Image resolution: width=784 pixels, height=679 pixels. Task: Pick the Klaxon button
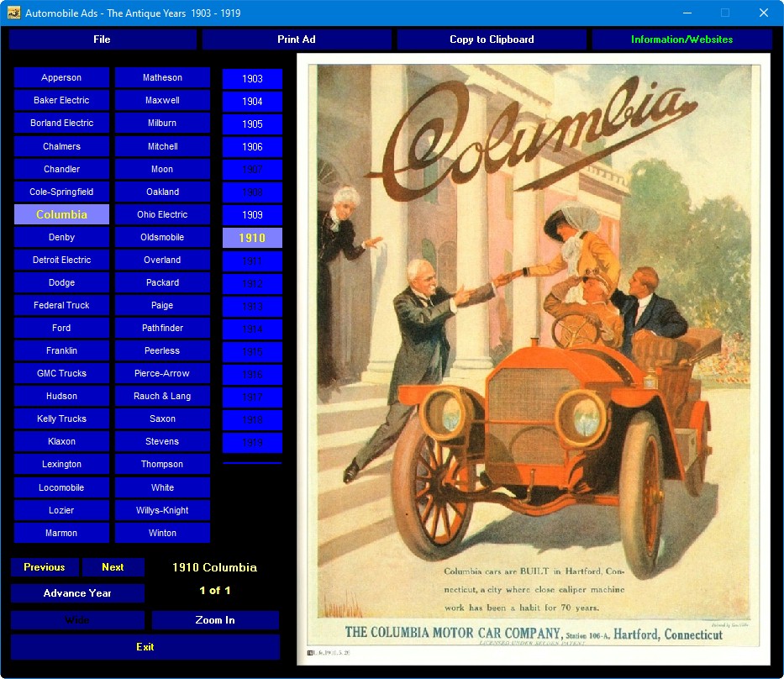(61, 441)
